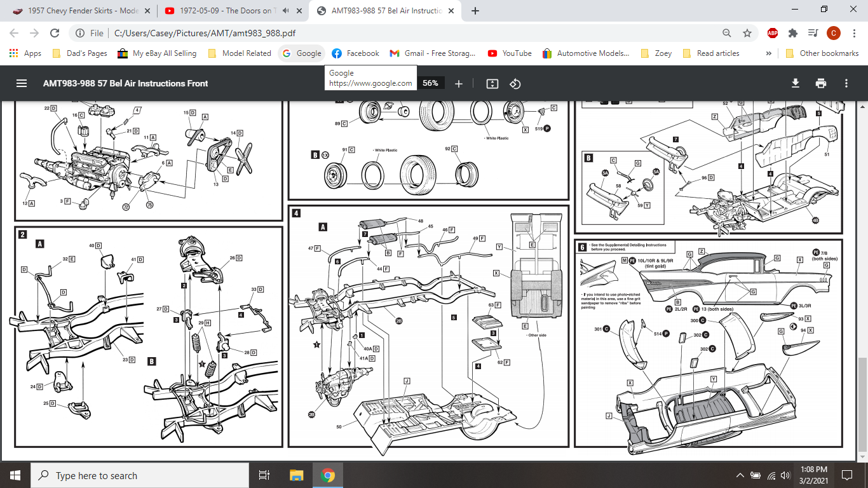The image size is (868, 488).
Task: Open My eBay All Selling bookmark
Action: point(158,53)
